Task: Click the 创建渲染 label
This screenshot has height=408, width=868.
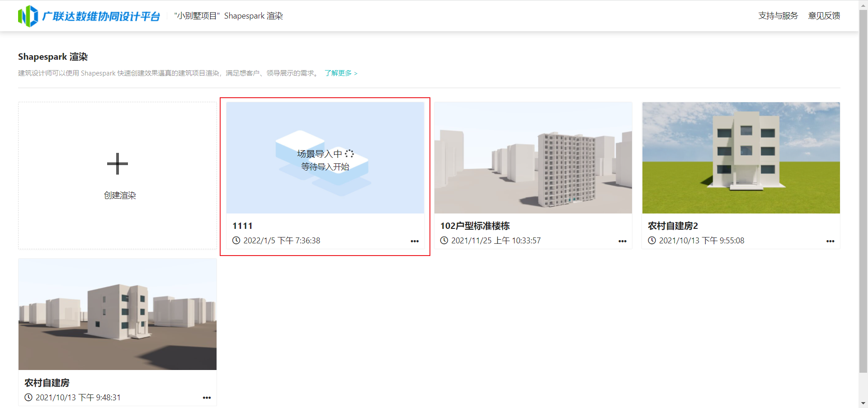Action: pos(120,195)
